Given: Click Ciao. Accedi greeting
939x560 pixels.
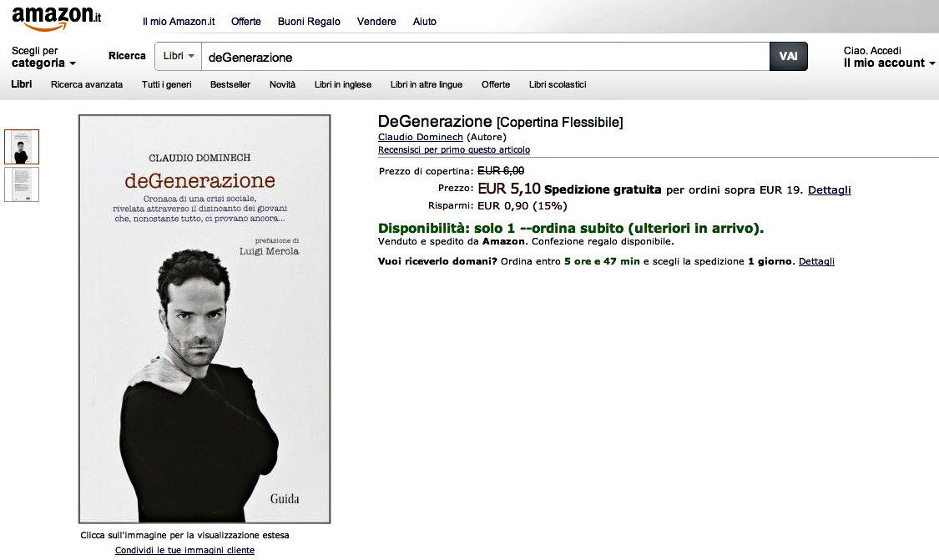Looking at the screenshot, I should pyautogui.click(x=872, y=51).
